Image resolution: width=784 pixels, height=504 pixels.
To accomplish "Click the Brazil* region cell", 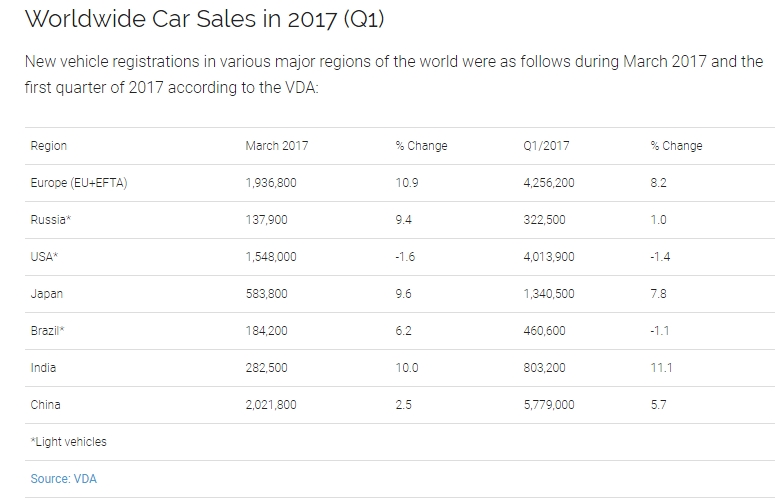I will tap(49, 331).
